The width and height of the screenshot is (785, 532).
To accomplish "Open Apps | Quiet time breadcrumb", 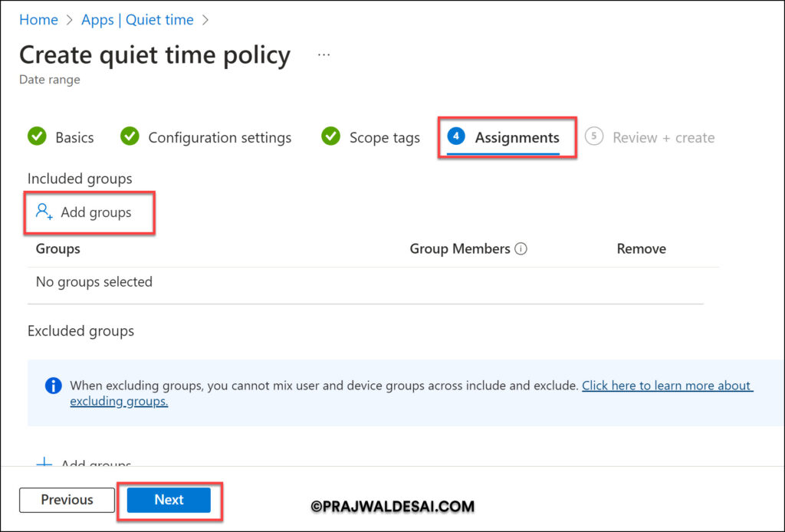I will 138,20.
